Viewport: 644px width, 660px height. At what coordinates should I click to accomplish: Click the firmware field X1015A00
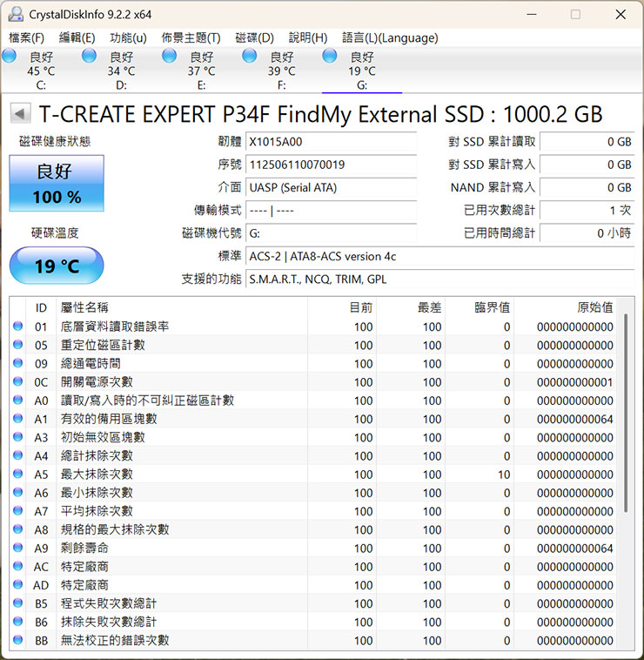pos(331,141)
